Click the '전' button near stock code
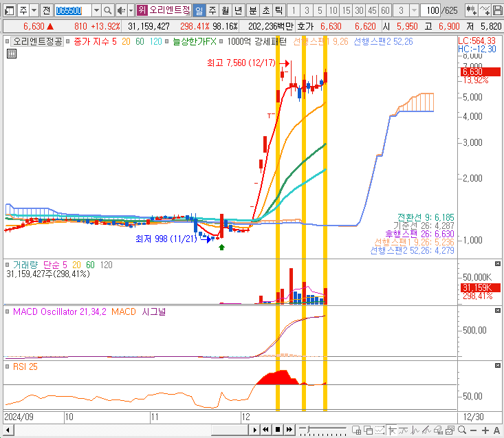504x438 pixels. pos(45,10)
